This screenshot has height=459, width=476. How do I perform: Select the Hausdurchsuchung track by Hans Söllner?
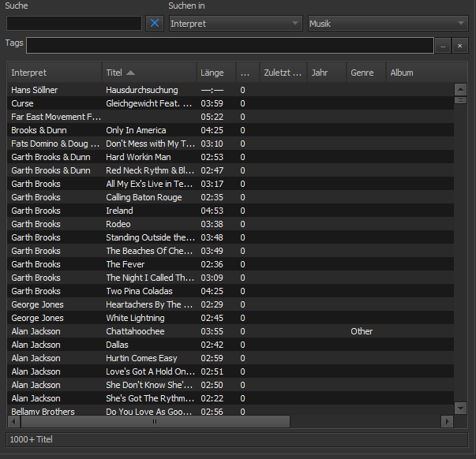[231, 90]
